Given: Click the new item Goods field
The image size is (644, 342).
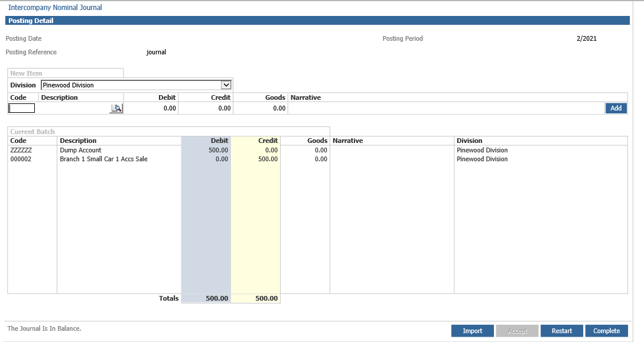Looking at the screenshot, I should click(260, 108).
